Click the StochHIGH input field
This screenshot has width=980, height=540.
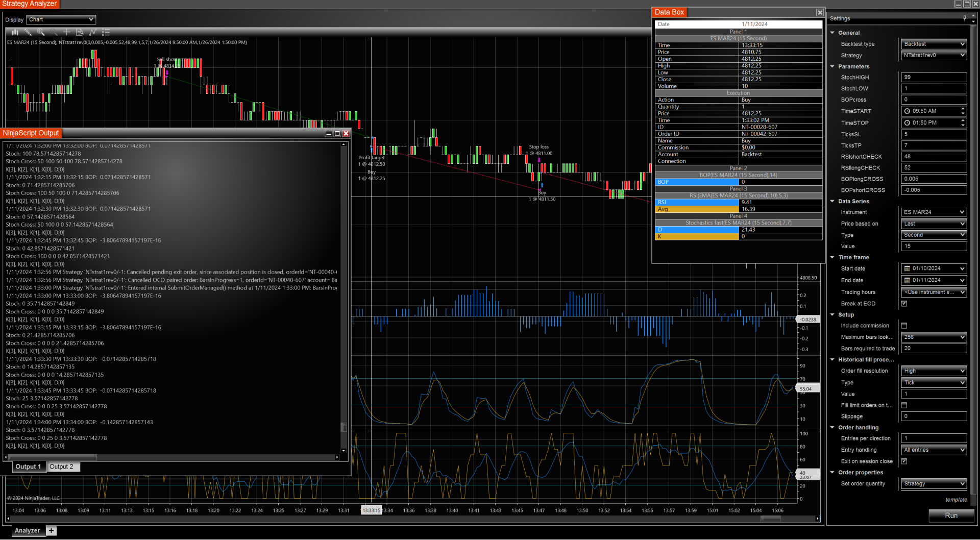point(934,78)
